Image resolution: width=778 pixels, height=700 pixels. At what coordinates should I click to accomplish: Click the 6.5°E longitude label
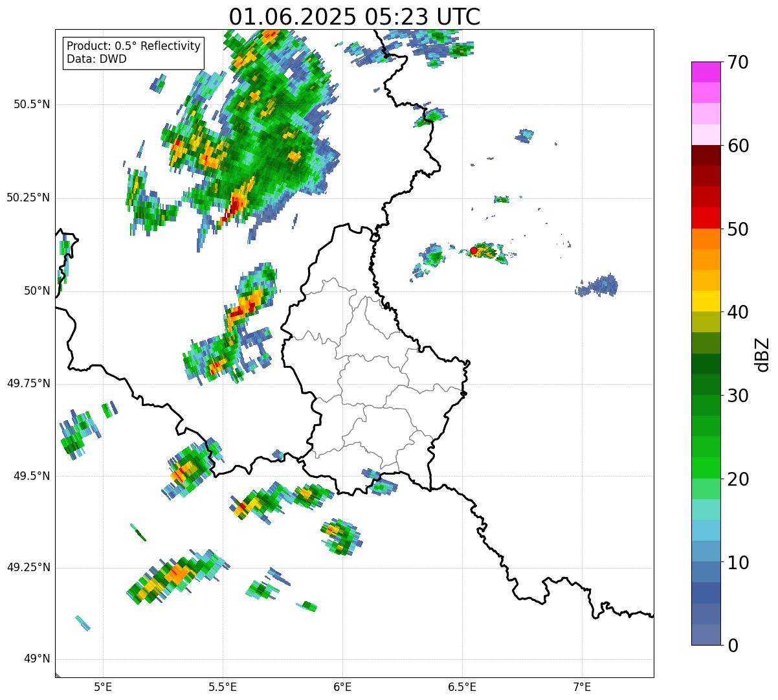pyautogui.click(x=462, y=687)
